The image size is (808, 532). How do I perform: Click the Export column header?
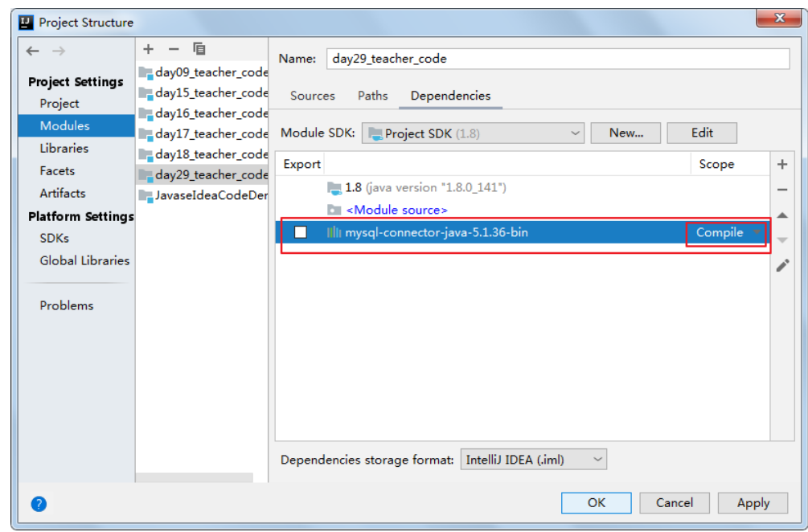(x=301, y=164)
